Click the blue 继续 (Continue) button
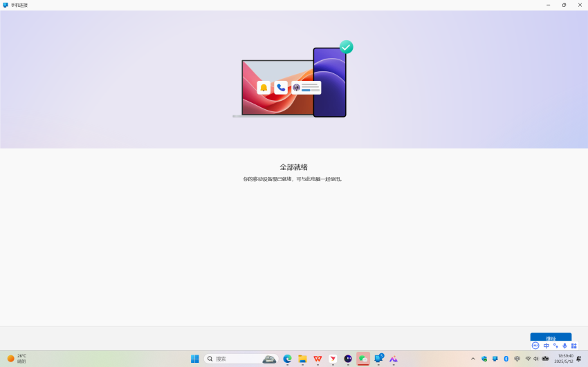Viewport: 588px width, 367px height. (551, 337)
